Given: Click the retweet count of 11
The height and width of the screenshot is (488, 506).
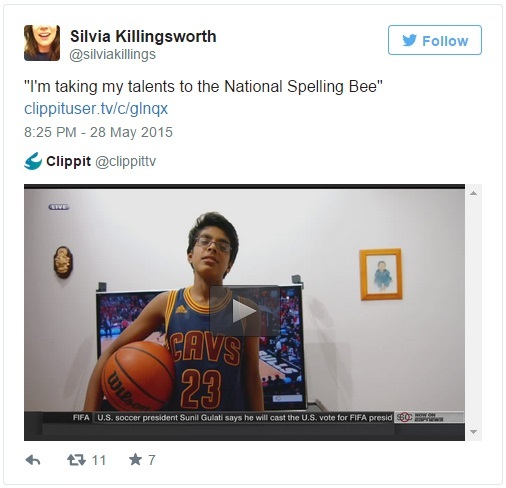Looking at the screenshot, I should pos(99,460).
